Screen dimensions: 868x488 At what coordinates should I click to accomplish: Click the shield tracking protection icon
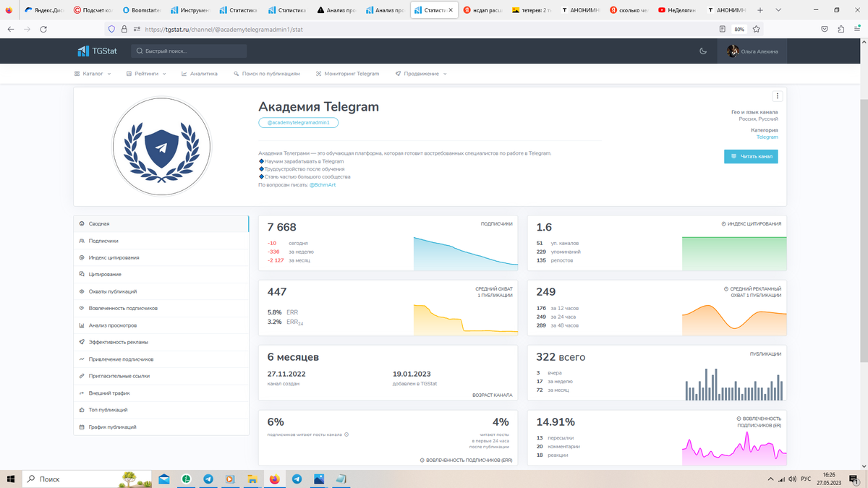pyautogui.click(x=111, y=30)
